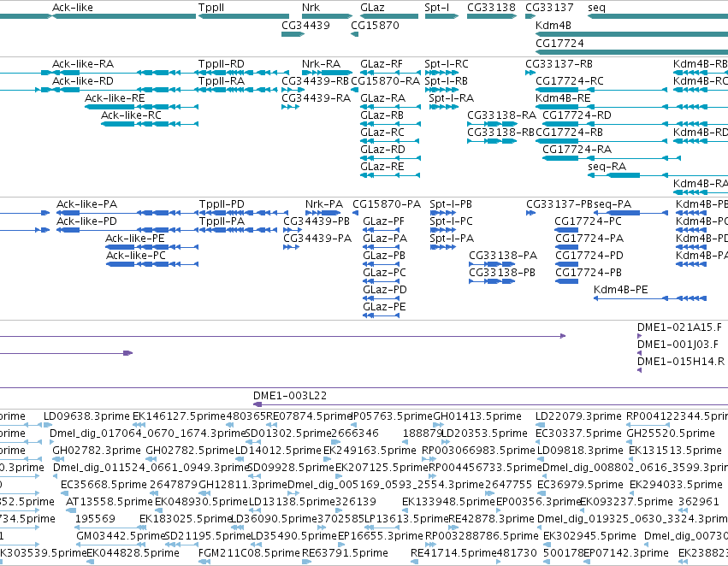The height and width of the screenshot is (566, 728).
Task: Click transcript CG33138-RA
Action: pos(501,115)
